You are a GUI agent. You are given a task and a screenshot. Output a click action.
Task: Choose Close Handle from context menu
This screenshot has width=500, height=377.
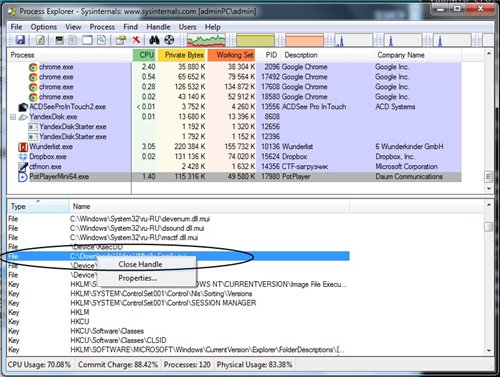click(140, 264)
